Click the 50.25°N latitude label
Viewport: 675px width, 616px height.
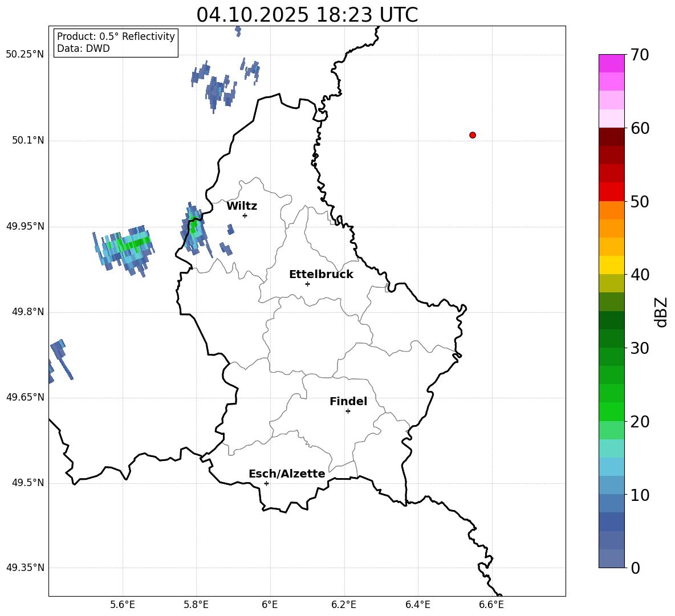point(25,55)
